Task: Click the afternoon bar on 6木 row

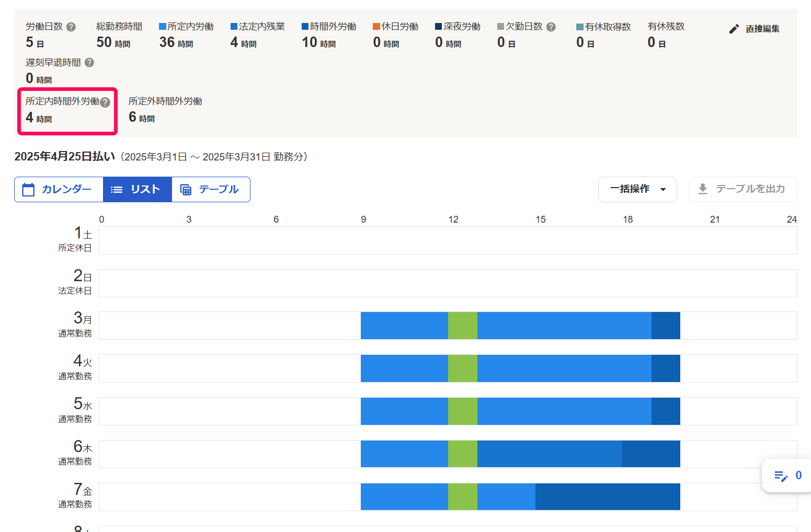Action: (550, 454)
